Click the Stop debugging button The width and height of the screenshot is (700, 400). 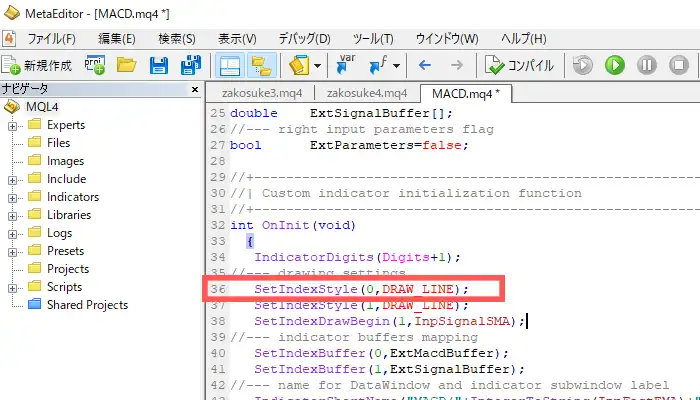pos(679,65)
